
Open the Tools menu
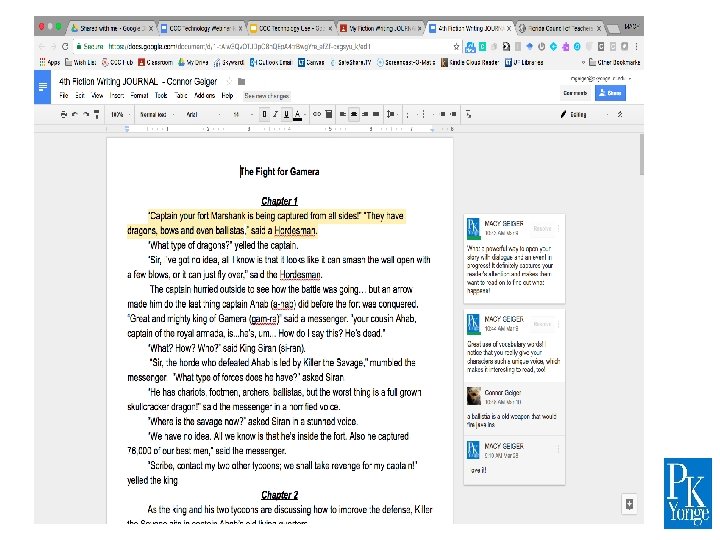[161, 96]
